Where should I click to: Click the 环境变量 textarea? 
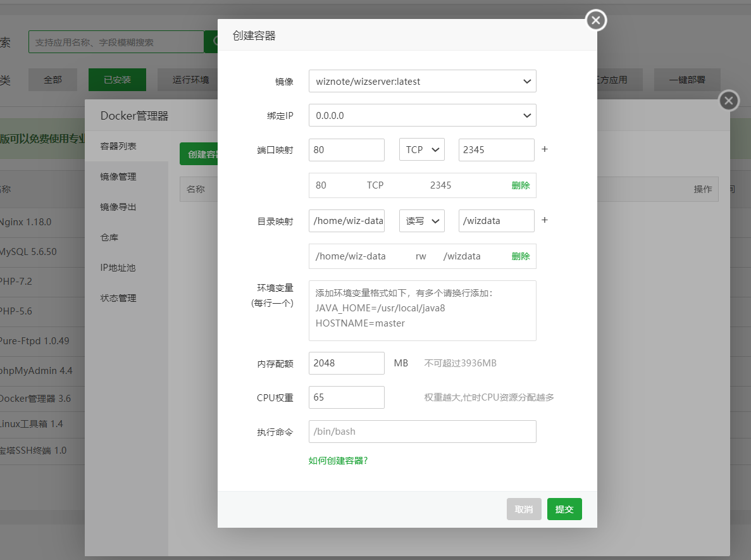tap(422, 311)
